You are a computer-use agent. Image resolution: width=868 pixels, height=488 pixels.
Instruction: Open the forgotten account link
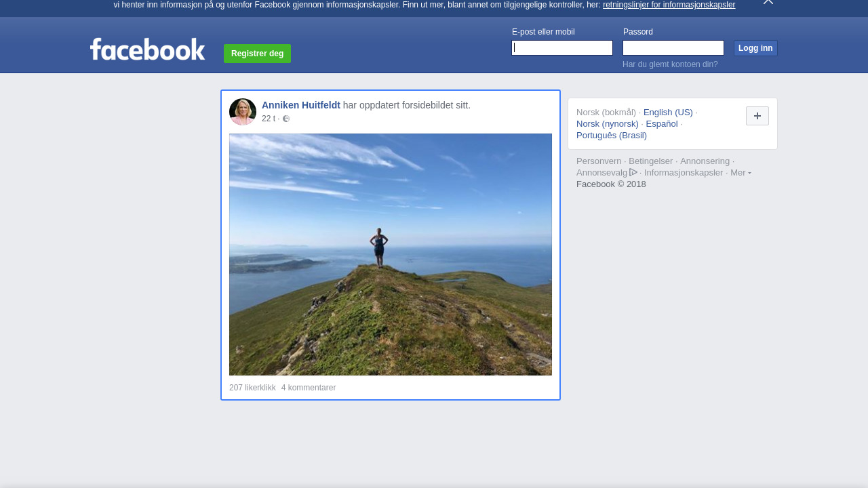[669, 64]
